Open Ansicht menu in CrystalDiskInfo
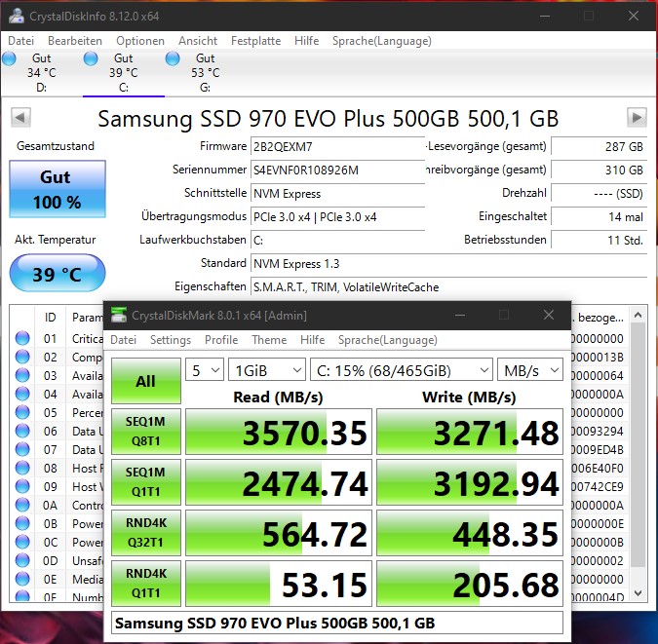Screen dimensions: 658x644 point(198,41)
